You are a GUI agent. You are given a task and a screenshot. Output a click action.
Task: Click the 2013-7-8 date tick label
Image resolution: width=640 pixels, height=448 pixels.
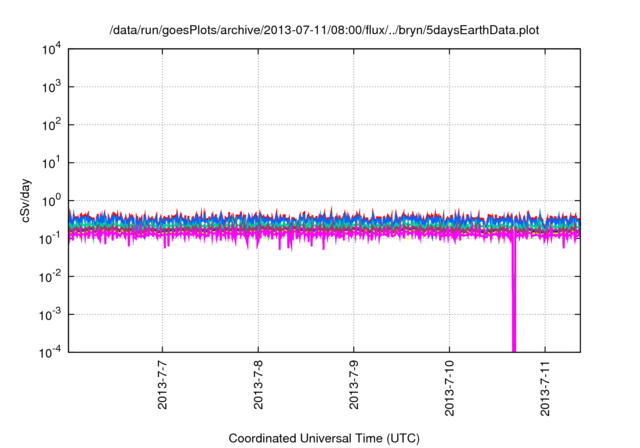[258, 385]
